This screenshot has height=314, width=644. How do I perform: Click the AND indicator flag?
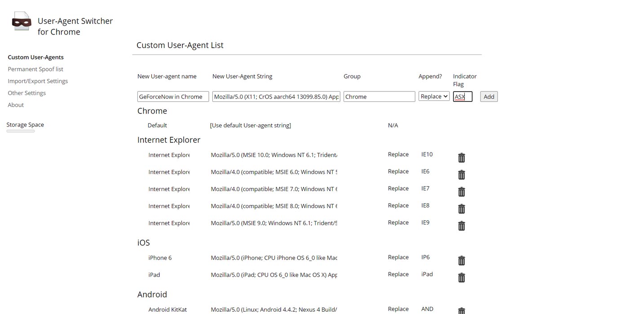click(427, 309)
